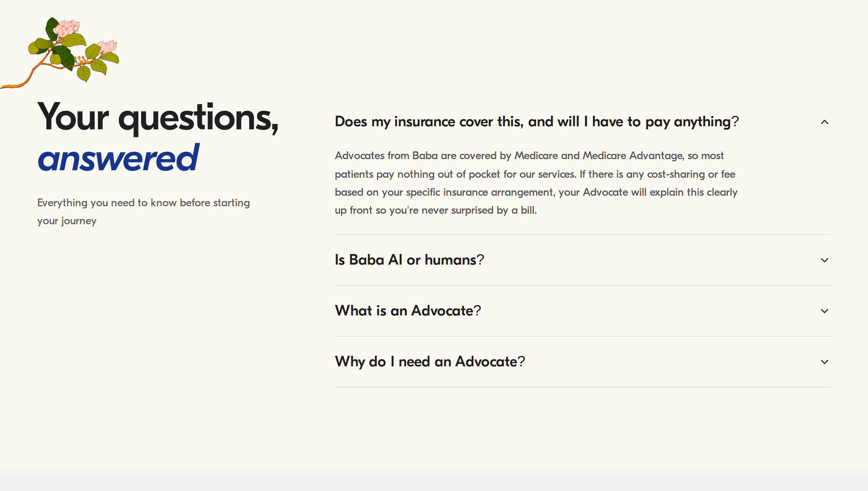Click the 'your journey' subtitle line
Screen dimensions: 868x491
(67, 221)
